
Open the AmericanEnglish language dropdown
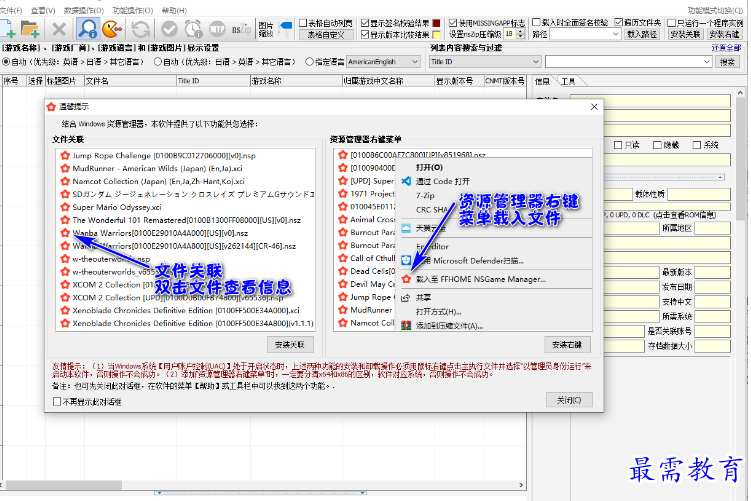(x=384, y=62)
